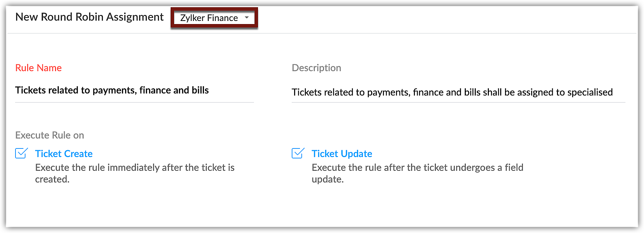The width and height of the screenshot is (644, 233).
Task: Click the caret arrow beside Zylker Finance
Action: pos(247,18)
